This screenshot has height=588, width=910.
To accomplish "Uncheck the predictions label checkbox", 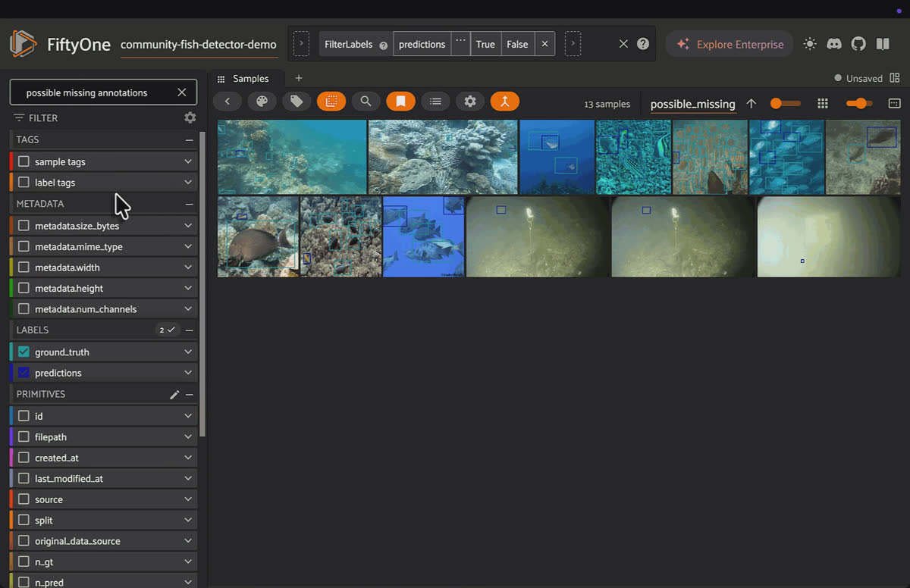I will click(x=24, y=373).
